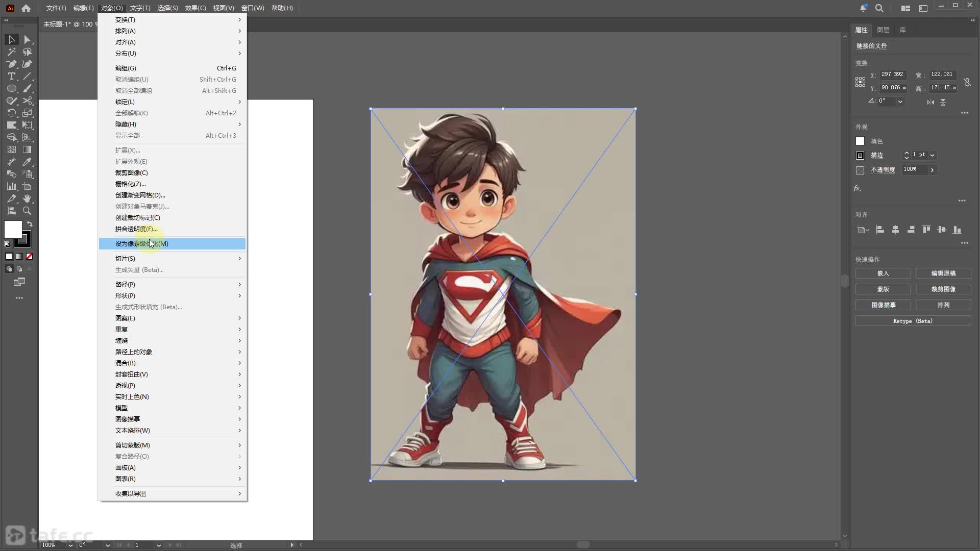This screenshot has width=980, height=551.
Task: Open the rotation angle dropdown in Properties
Action: [900, 102]
